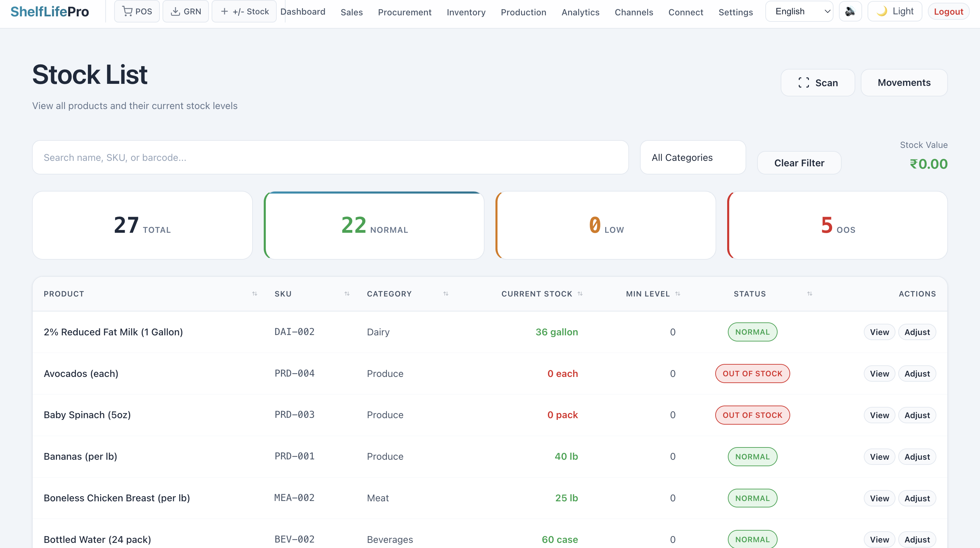The height and width of the screenshot is (548, 980).
Task: Open the GRN download shortcut
Action: coord(186,12)
